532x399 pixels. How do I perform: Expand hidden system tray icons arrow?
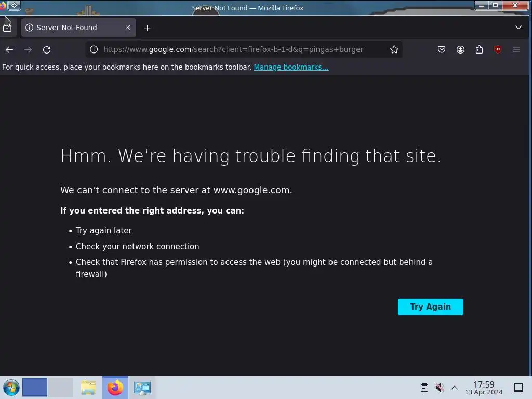455,388
